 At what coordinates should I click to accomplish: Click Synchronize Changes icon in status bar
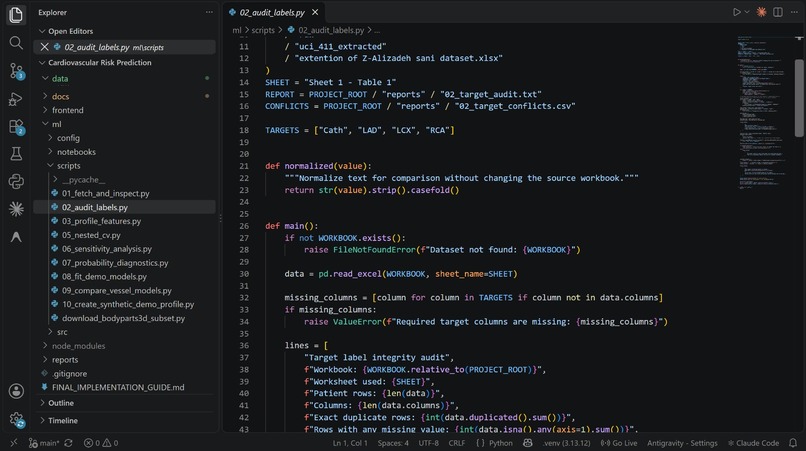(x=68, y=443)
